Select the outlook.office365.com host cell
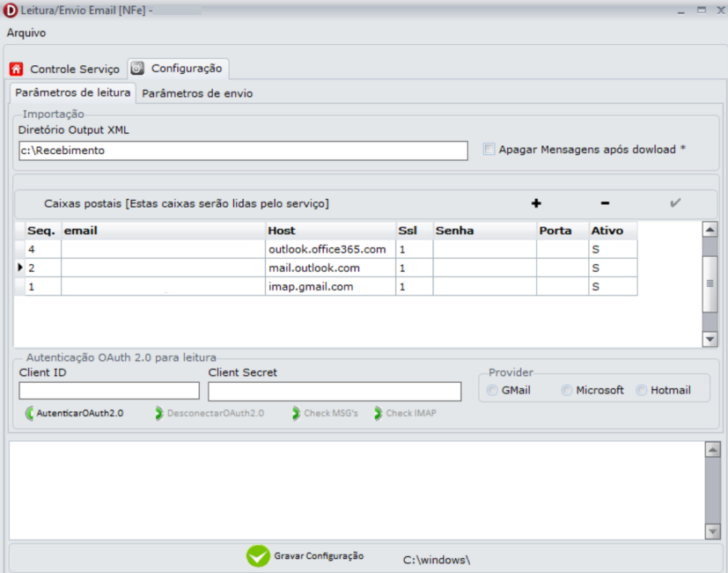This screenshot has height=573, width=728. 331,249
